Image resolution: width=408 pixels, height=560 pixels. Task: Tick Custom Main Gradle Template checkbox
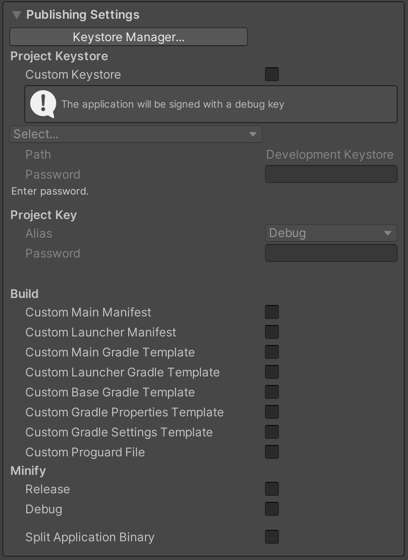point(272,352)
